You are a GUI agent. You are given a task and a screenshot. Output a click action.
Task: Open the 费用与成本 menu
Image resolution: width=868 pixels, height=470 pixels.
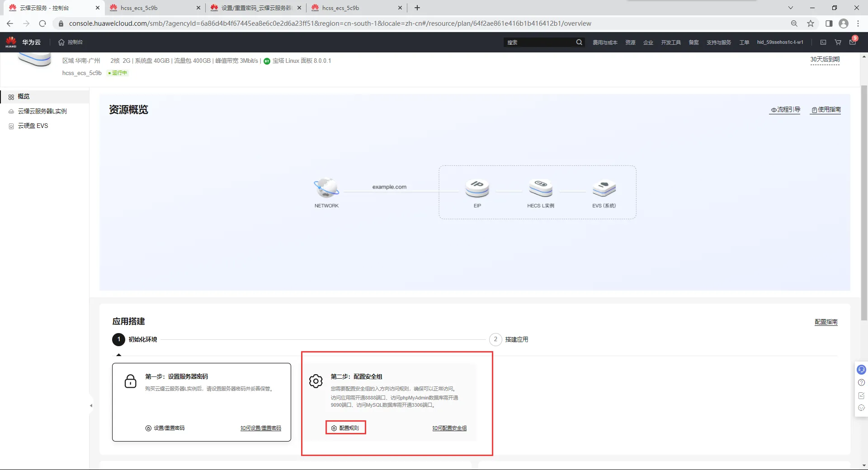pyautogui.click(x=605, y=42)
